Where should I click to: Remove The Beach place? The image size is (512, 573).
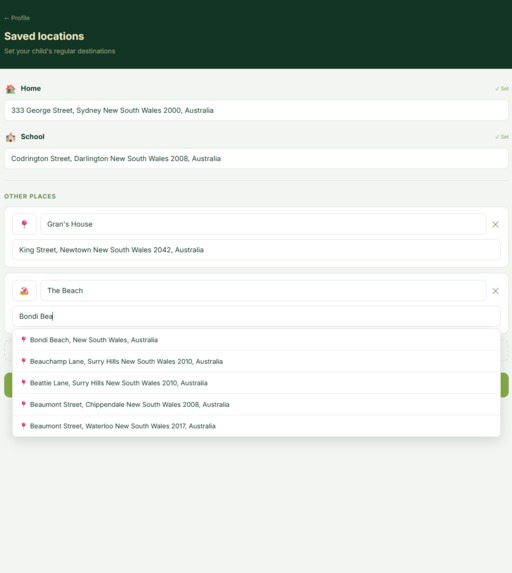pyautogui.click(x=495, y=291)
